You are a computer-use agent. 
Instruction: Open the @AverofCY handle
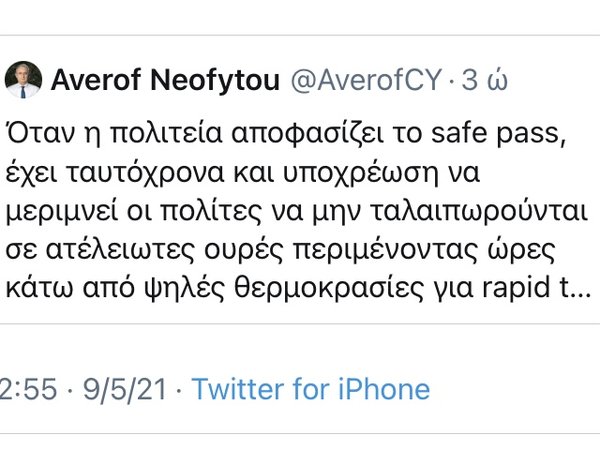tap(363, 80)
